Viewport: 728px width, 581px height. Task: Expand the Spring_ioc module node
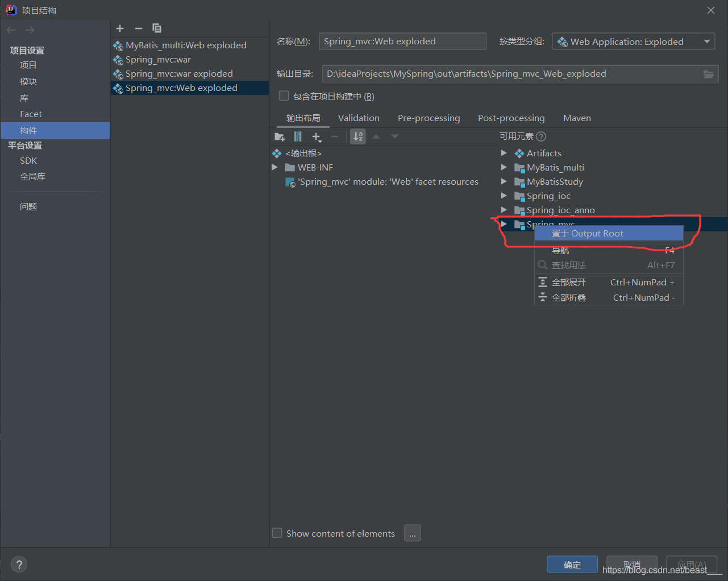(x=504, y=196)
